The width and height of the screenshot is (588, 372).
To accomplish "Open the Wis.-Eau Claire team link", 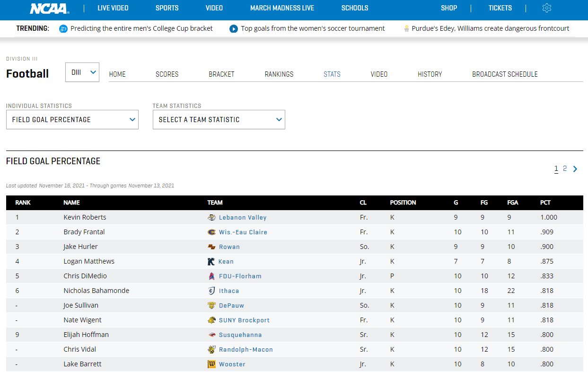I will 243,232.
